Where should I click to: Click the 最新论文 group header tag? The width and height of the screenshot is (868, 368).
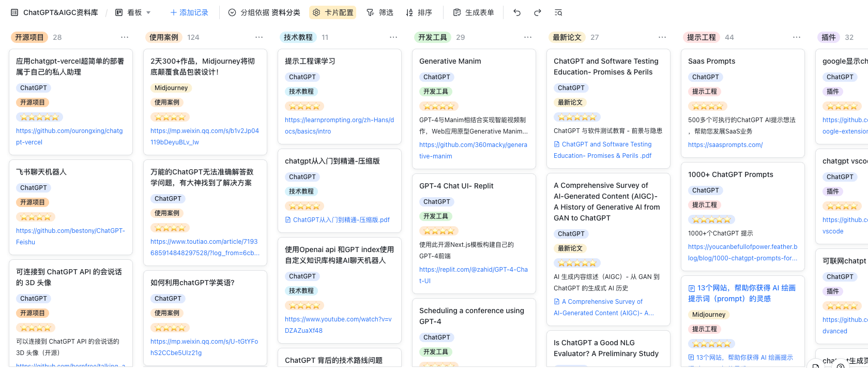click(567, 37)
